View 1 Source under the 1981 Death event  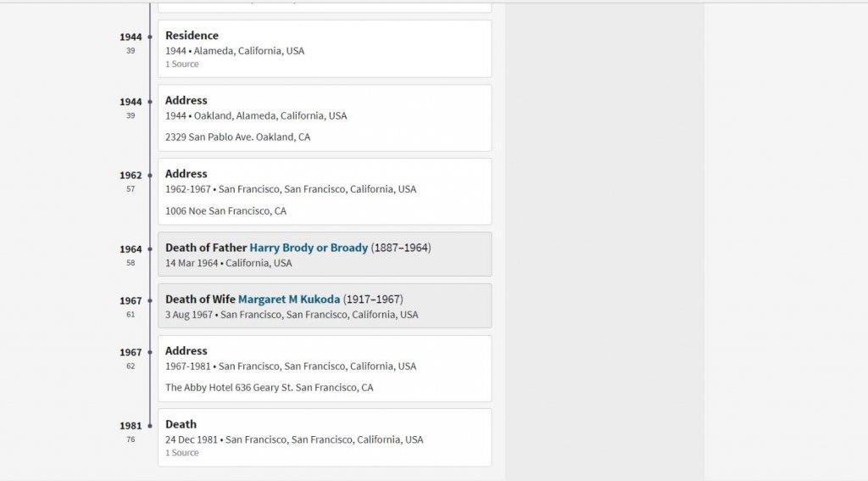182,453
